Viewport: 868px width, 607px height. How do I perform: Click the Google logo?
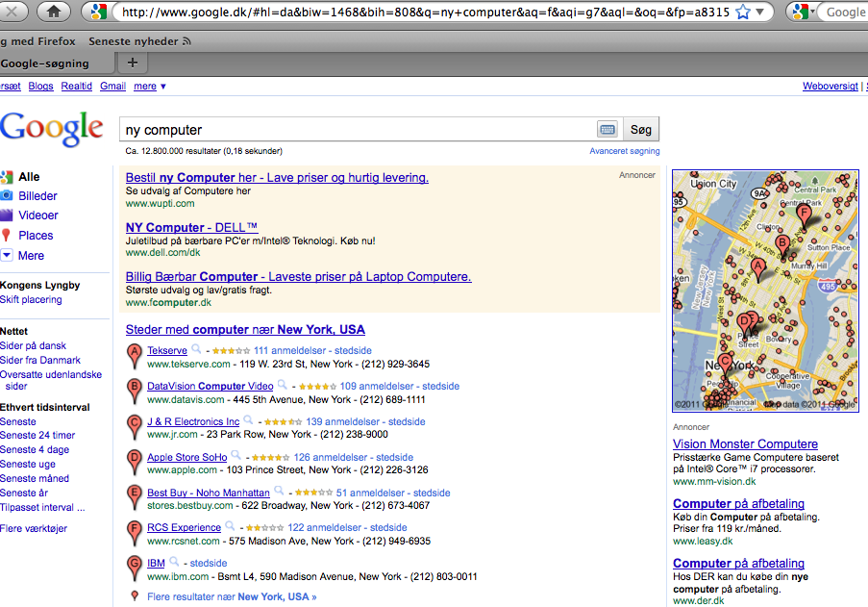point(52,129)
